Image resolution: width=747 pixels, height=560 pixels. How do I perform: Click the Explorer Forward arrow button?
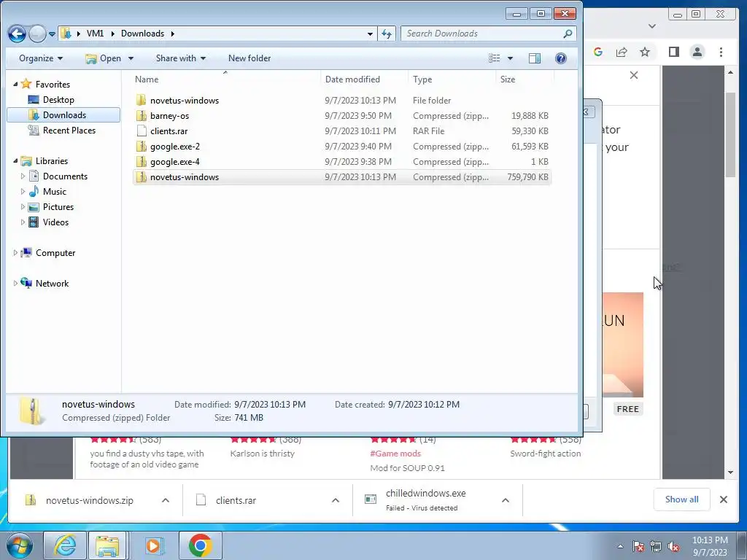[x=38, y=34]
